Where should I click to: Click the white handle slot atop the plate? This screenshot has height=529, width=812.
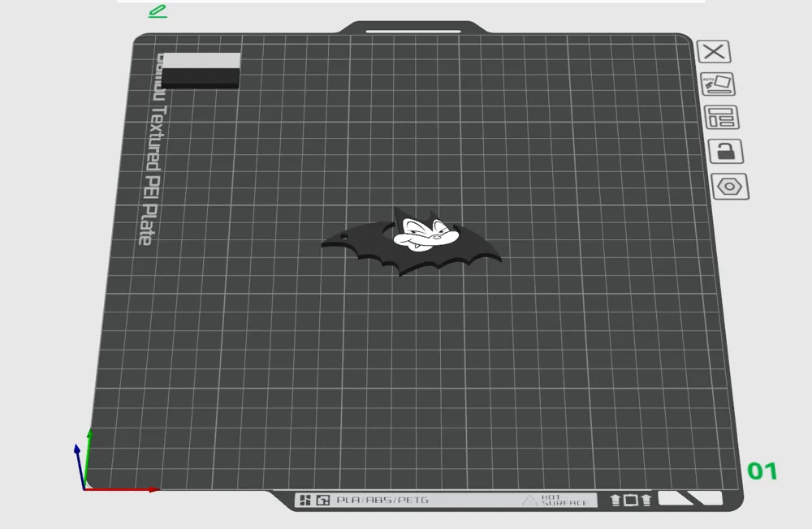(x=412, y=32)
